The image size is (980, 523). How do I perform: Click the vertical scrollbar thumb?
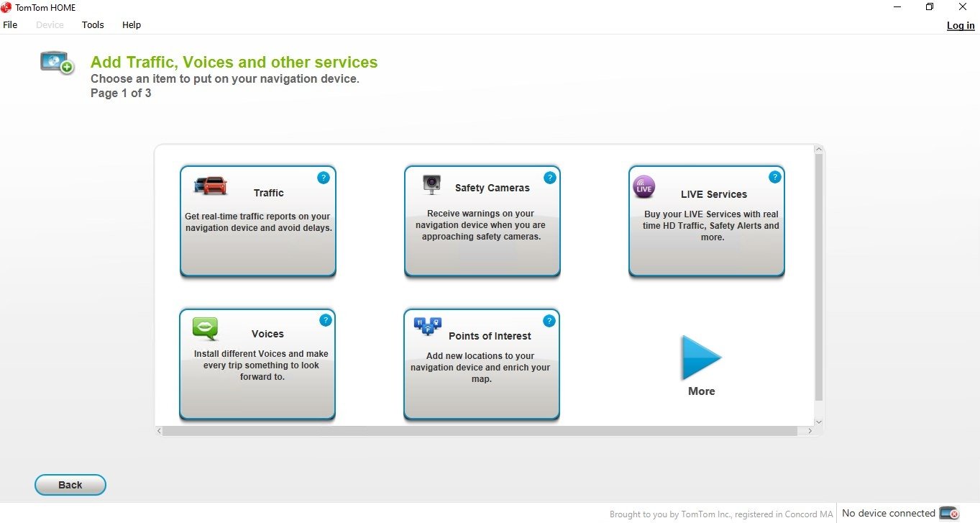coord(819,277)
